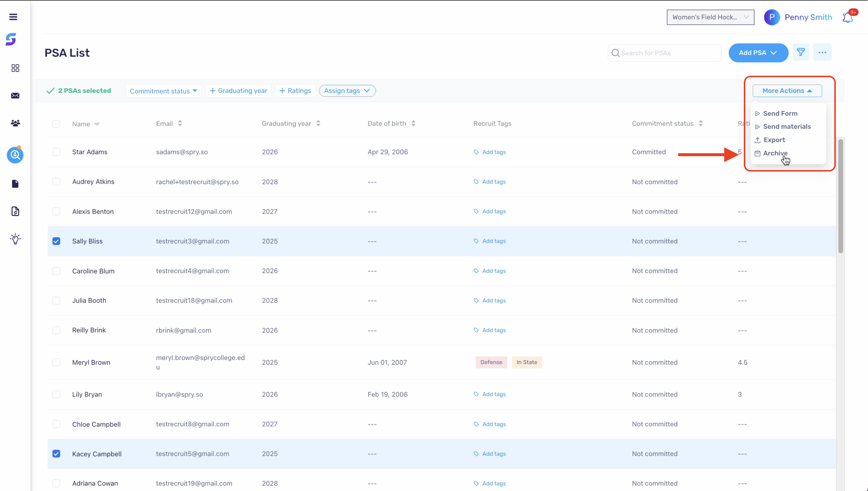Click the Spry logo icon
The width and height of the screenshot is (868, 491).
tap(11, 39)
